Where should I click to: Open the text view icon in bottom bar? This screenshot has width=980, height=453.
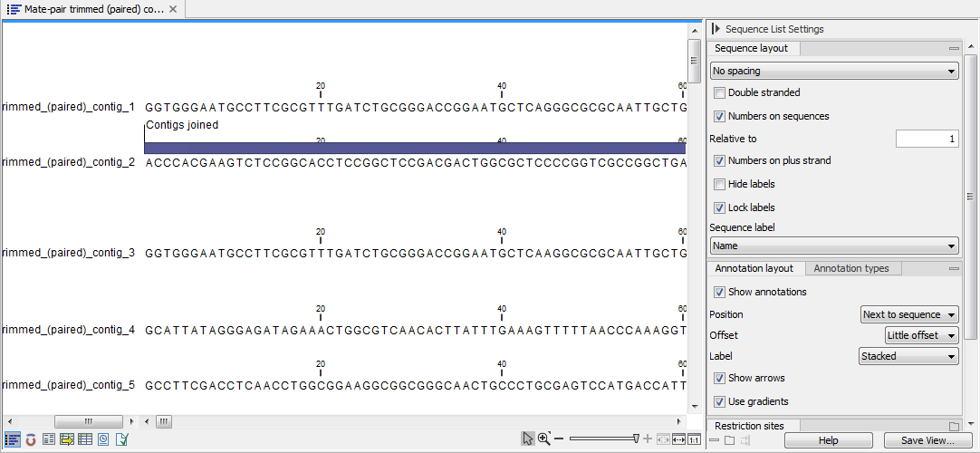[x=49, y=439]
